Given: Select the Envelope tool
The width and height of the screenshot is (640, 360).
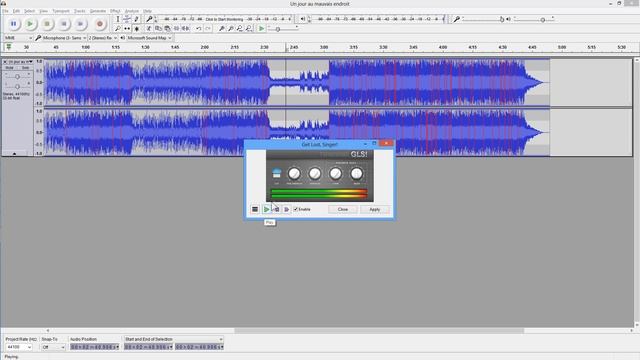Looking at the screenshot, I should click(x=127, y=19).
